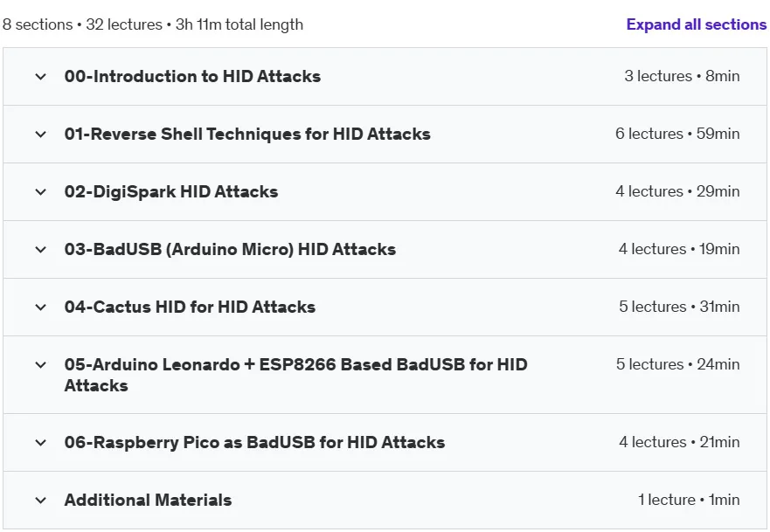Open 00-Introduction to HID Attacks section title
Viewport: 770px width, 532px height.
(x=192, y=77)
